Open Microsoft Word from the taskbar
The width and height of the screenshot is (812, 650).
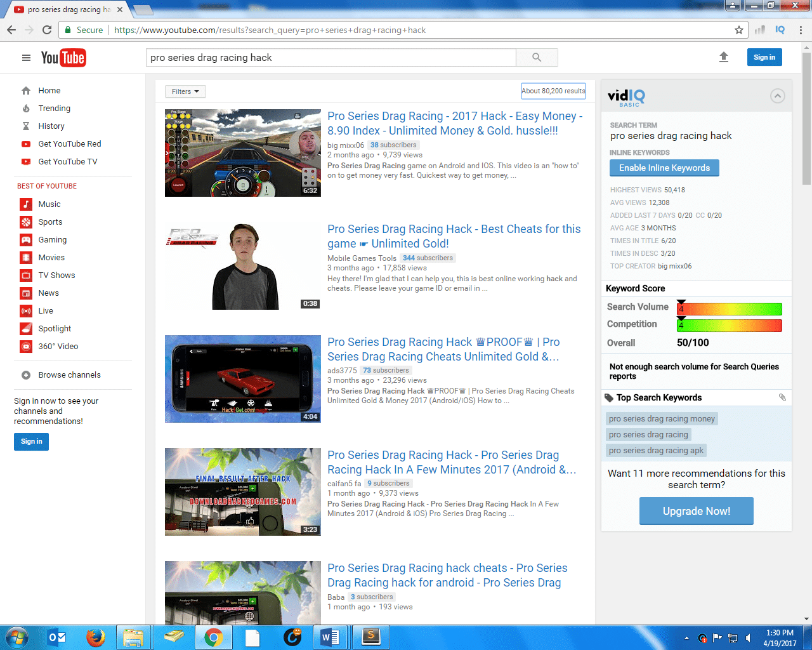pos(330,637)
